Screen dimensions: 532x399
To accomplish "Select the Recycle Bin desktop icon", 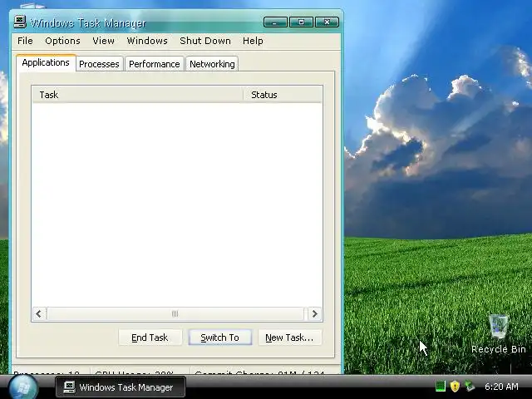I will (499, 334).
